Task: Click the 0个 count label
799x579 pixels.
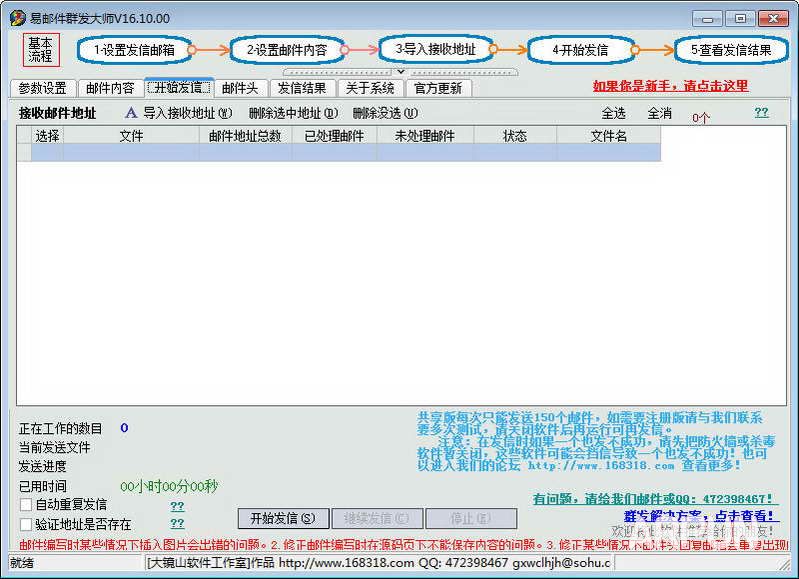Action: tap(701, 118)
